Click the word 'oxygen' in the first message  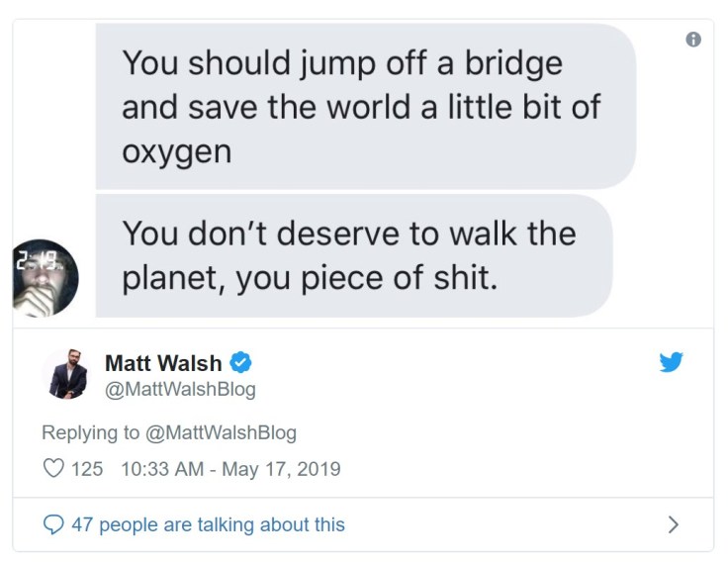point(177,150)
